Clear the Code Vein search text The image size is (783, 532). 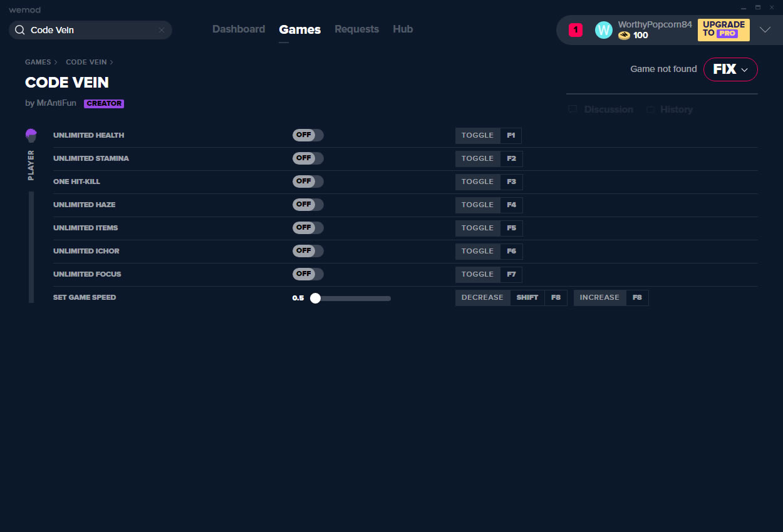(x=162, y=30)
